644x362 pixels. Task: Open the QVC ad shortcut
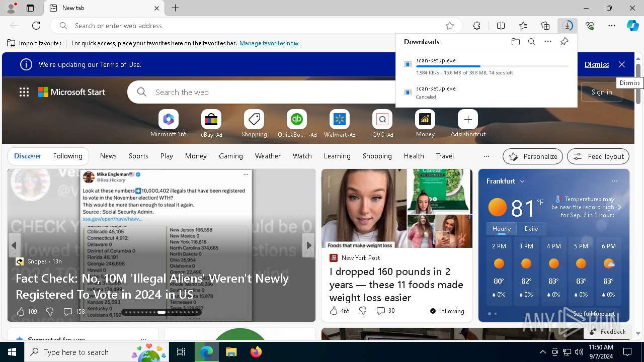tap(382, 124)
